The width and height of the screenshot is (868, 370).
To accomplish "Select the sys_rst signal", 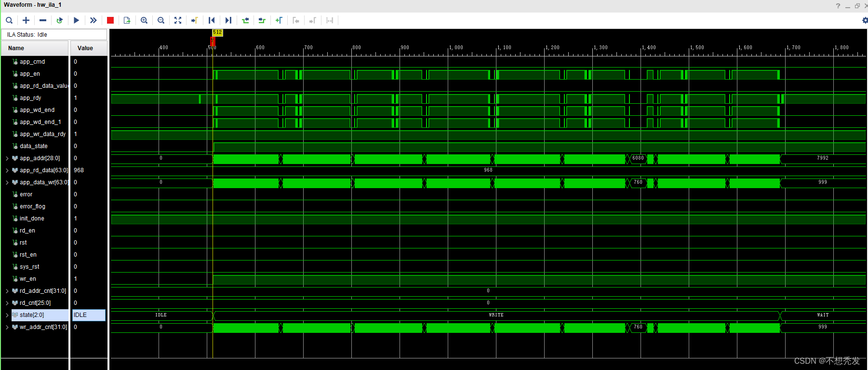I will [x=29, y=267].
